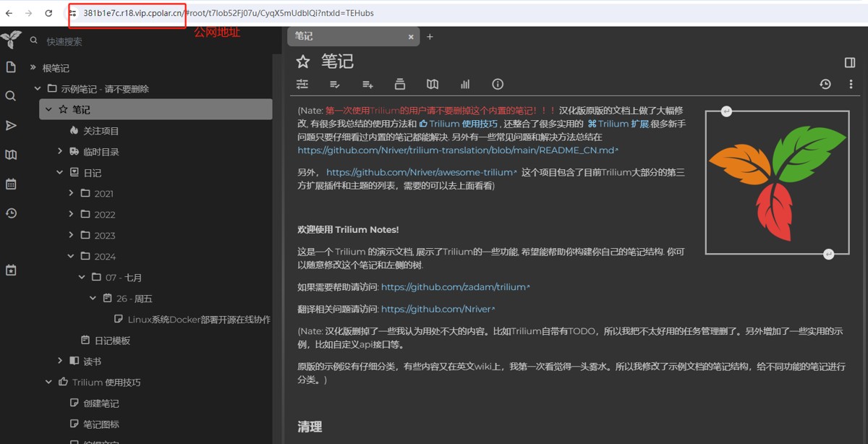
Task: Open the note actions three-dot menu
Action: (x=851, y=85)
